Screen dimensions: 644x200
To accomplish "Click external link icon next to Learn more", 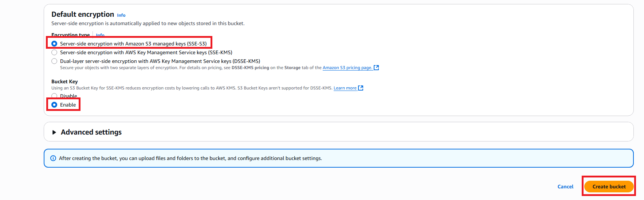I will (x=361, y=88).
